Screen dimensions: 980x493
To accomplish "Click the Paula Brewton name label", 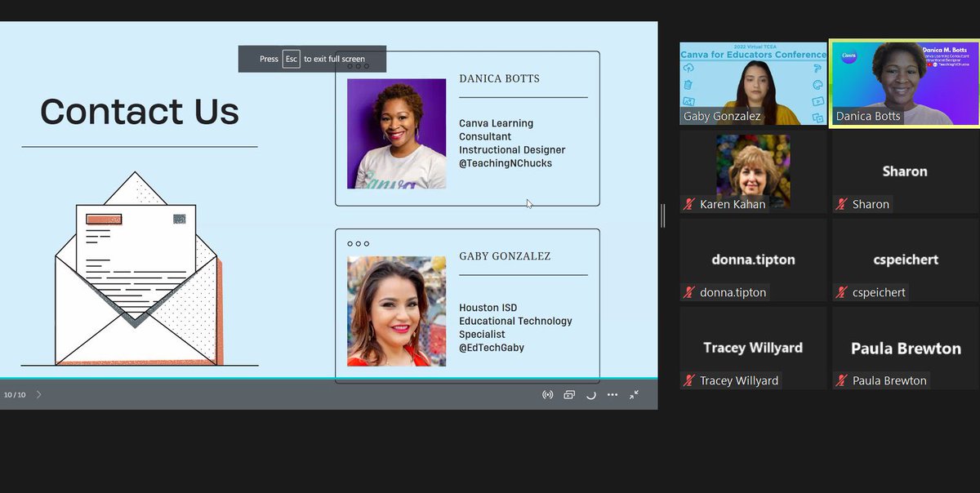I will 889,380.
